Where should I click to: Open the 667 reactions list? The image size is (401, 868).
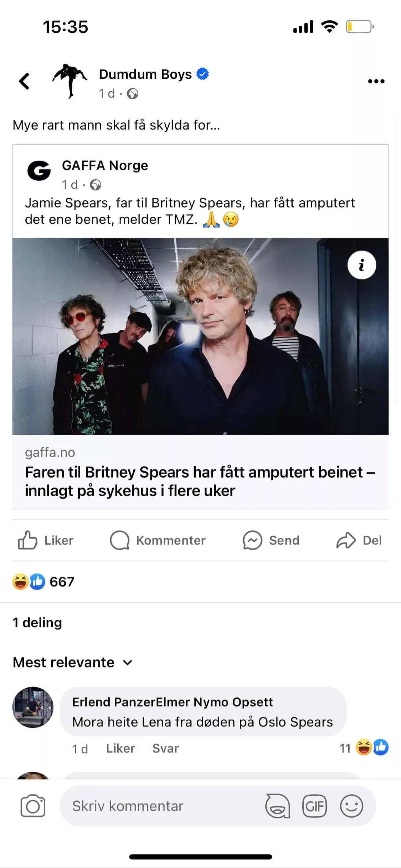pos(43,582)
